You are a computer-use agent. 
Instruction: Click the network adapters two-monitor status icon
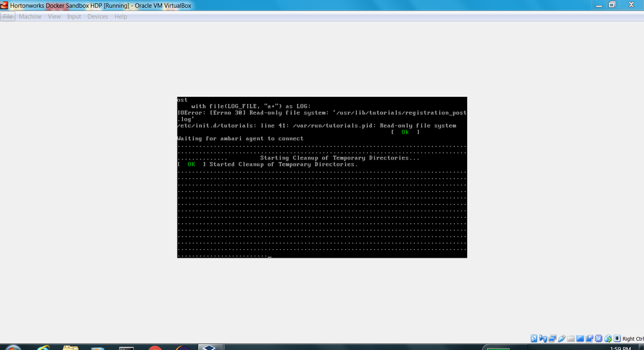552,338
